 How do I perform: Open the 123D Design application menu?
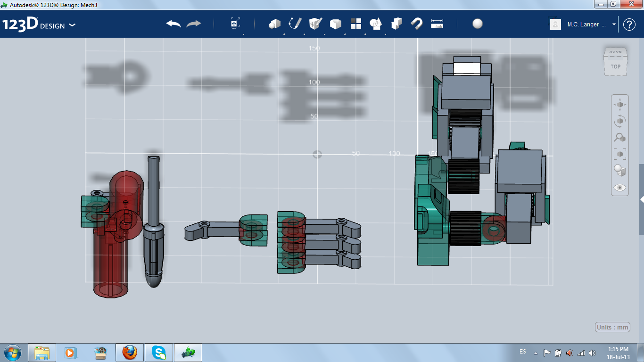(39, 25)
